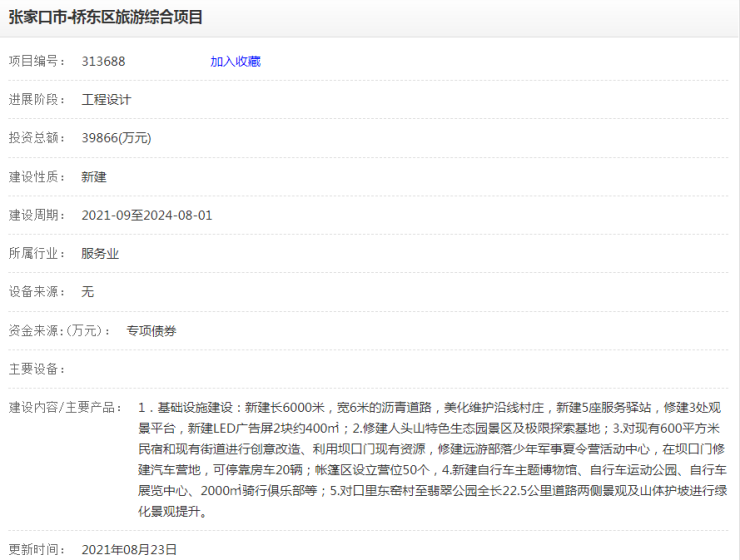
Task: Click the 投资总额 label
Action: pyautogui.click(x=37, y=138)
